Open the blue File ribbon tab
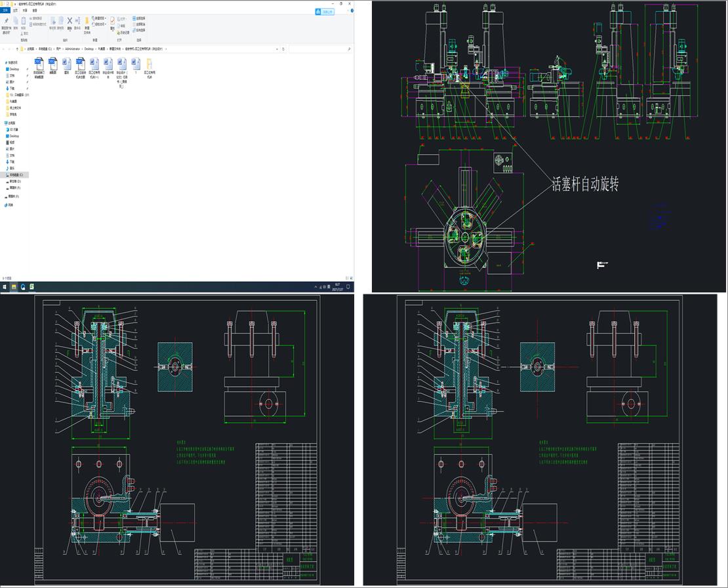 5,10
